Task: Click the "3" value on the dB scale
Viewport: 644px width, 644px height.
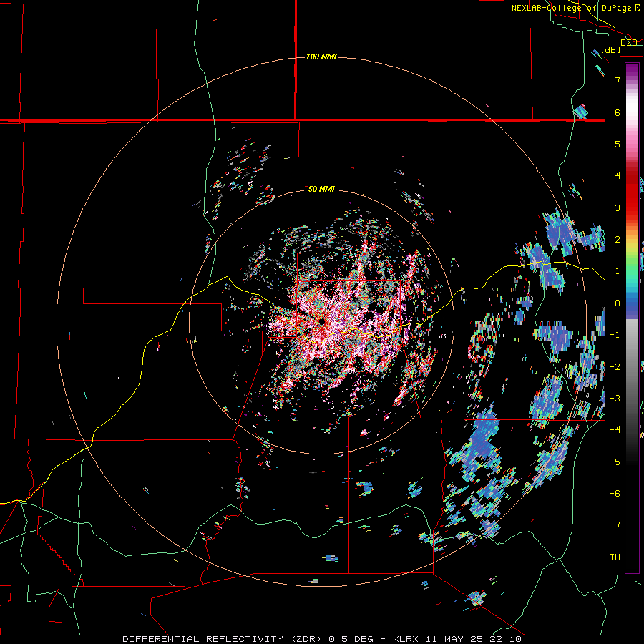Action: [x=618, y=208]
